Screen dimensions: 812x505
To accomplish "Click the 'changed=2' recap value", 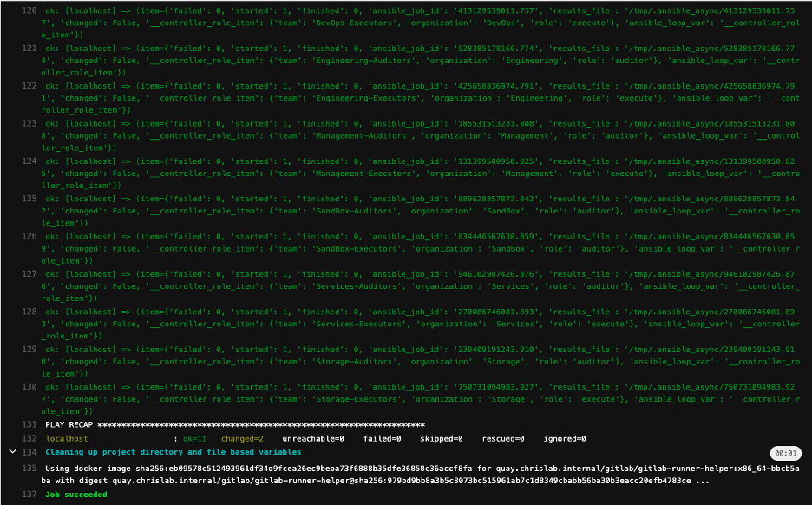I will click(242, 439).
